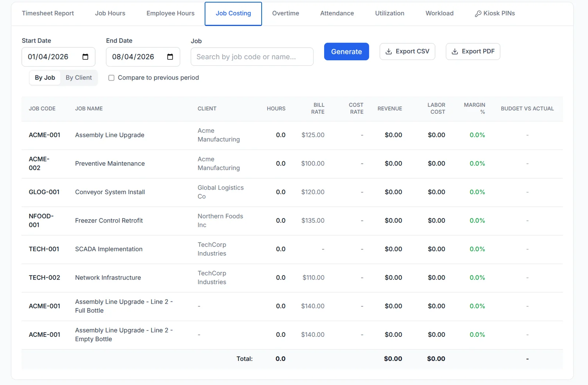Click job code TECH-001
This screenshot has width=588, height=385.
44,249
